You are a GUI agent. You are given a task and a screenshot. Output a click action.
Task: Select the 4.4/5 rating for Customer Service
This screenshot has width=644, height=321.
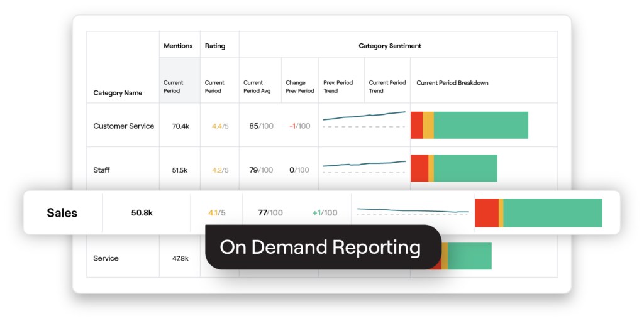point(219,126)
